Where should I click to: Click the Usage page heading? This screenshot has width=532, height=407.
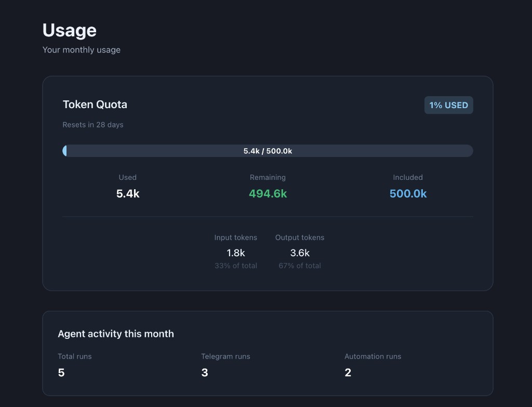click(69, 30)
